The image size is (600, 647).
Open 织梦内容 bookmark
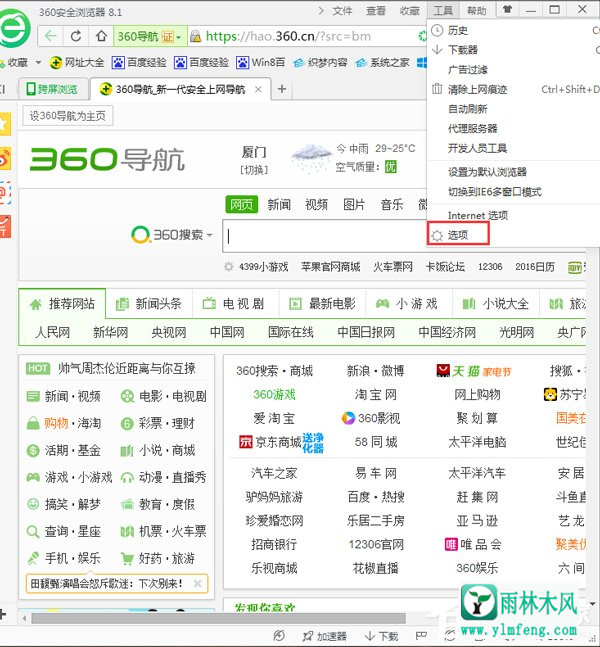320,62
